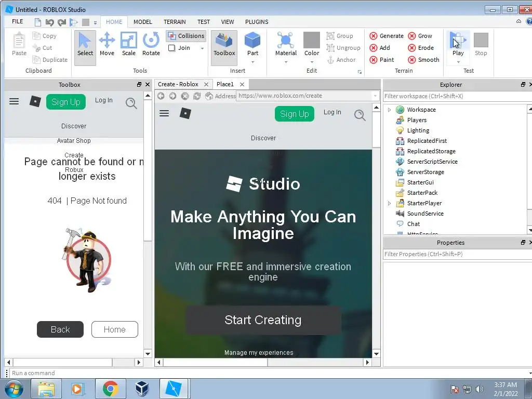Switch to the TERRAIN ribbon tab
This screenshot has width=532, height=399.
click(x=175, y=22)
